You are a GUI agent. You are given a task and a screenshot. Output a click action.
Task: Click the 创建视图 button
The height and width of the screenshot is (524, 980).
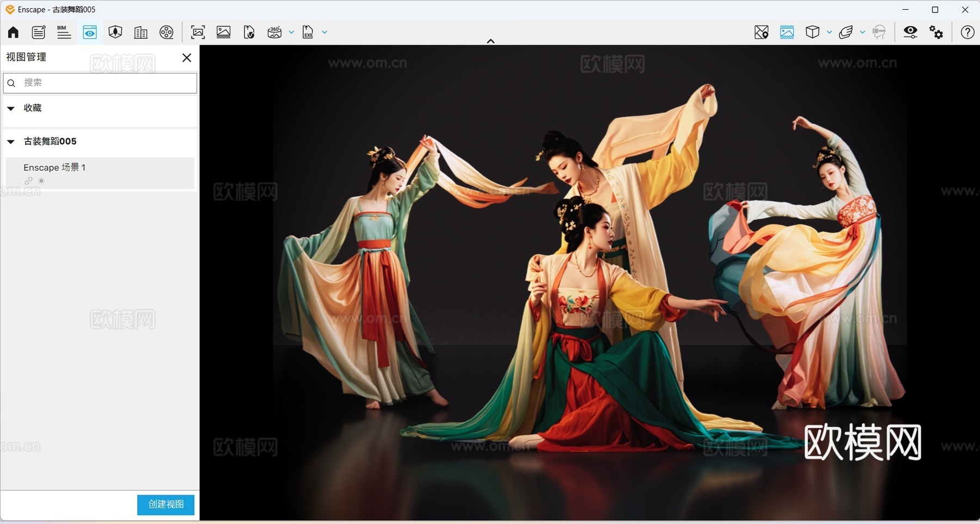(166, 505)
